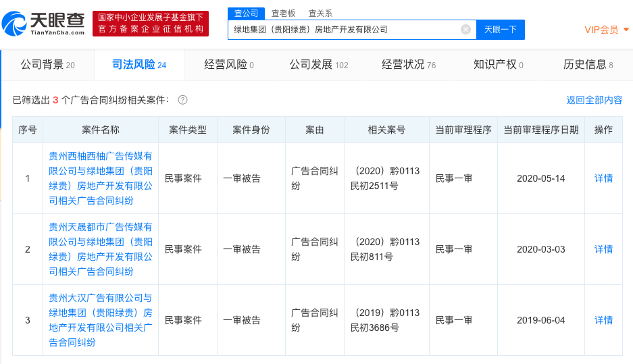Click the 案件名称 column header
The height and width of the screenshot is (364, 633).
tap(101, 130)
